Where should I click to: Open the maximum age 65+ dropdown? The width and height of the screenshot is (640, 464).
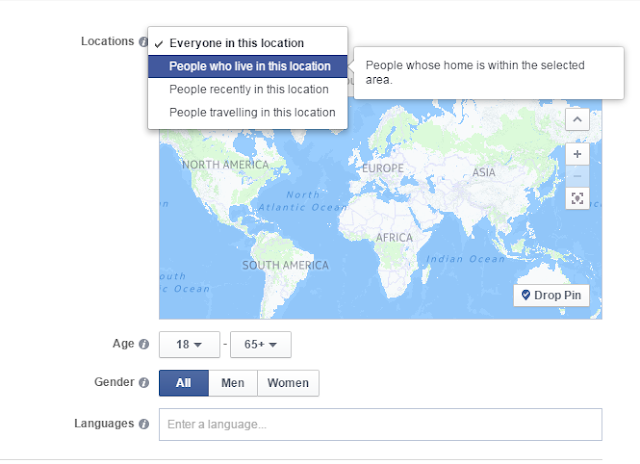261,344
